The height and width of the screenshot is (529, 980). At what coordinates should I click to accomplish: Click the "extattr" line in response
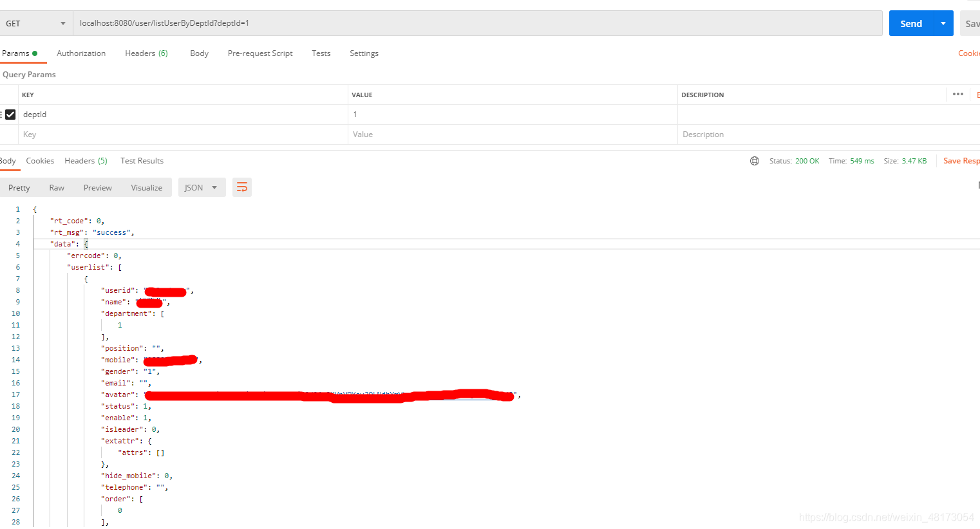(x=126, y=441)
